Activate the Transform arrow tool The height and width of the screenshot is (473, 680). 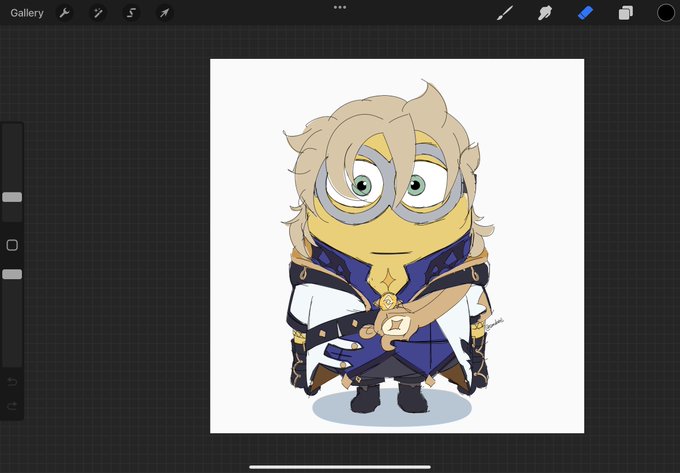(x=164, y=13)
